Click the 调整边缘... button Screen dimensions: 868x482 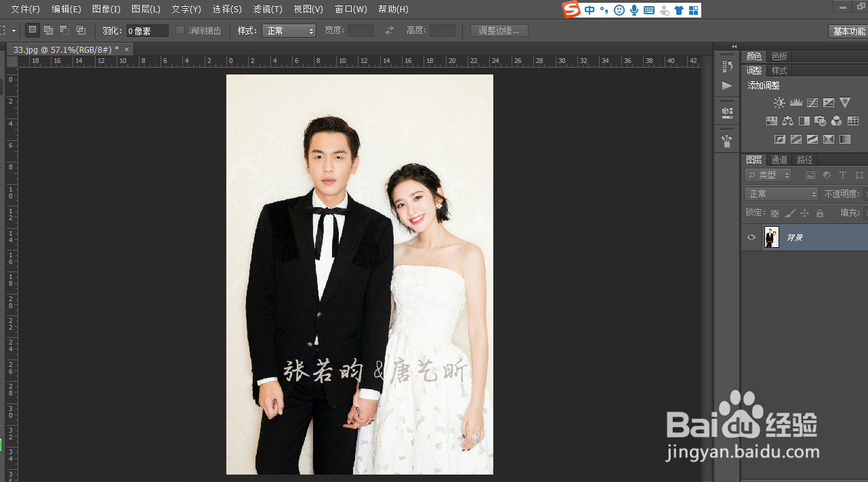coord(499,30)
